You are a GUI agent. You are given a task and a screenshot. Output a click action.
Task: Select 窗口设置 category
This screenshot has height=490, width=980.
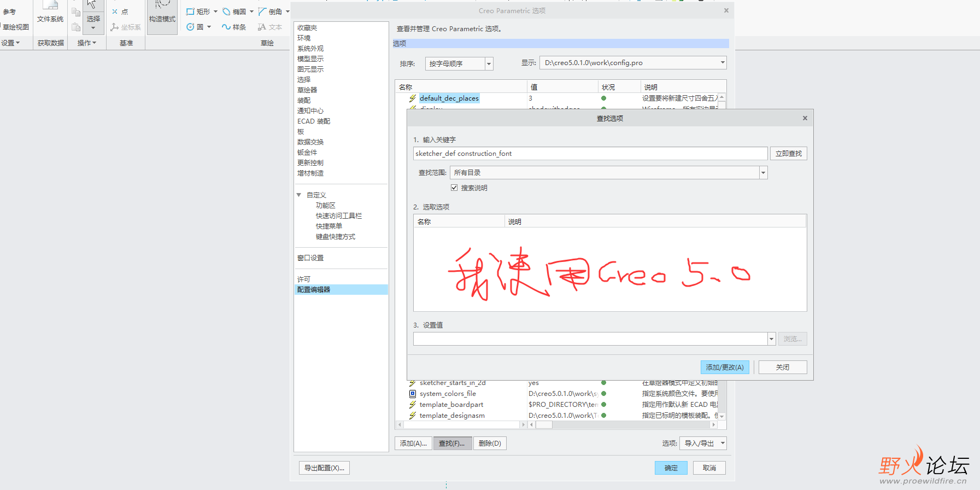(310, 258)
